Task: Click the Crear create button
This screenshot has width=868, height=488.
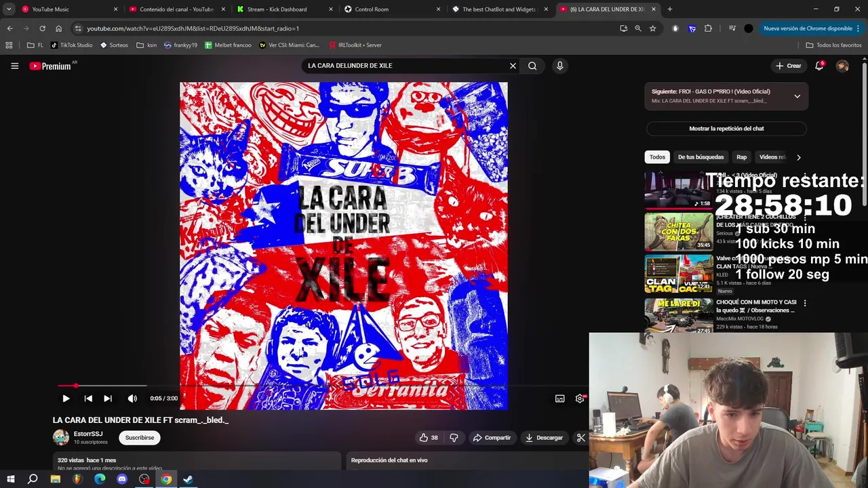Action: [788, 66]
